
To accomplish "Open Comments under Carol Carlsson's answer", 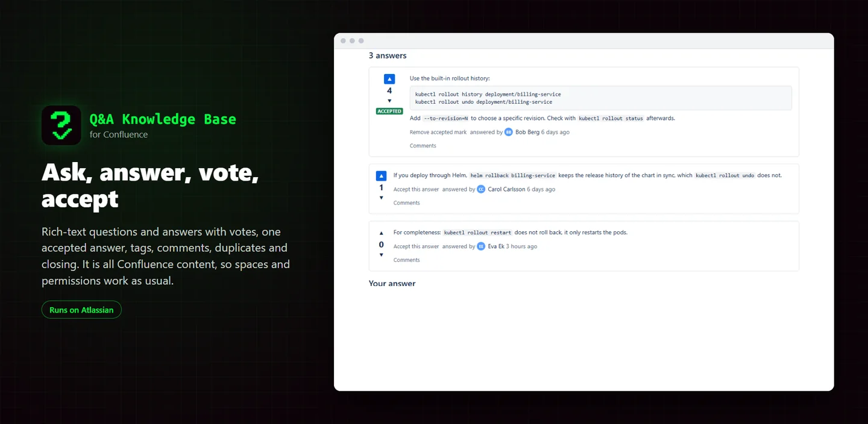I will point(407,203).
